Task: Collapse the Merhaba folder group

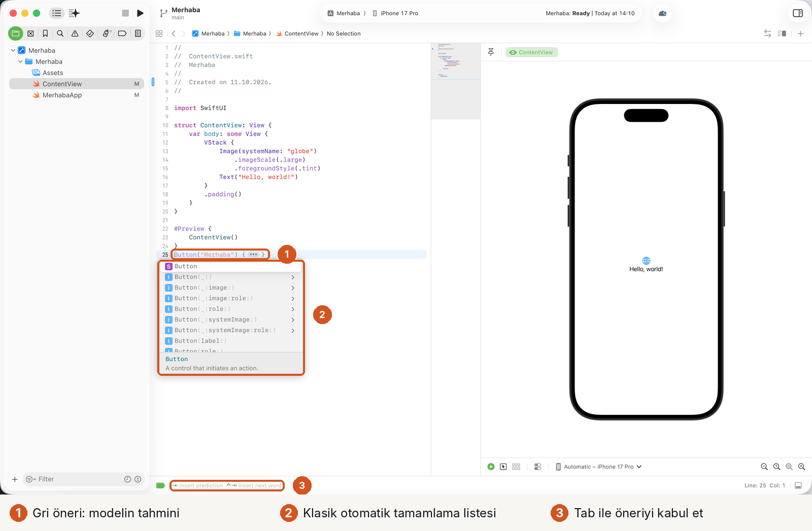Action: [x=20, y=61]
